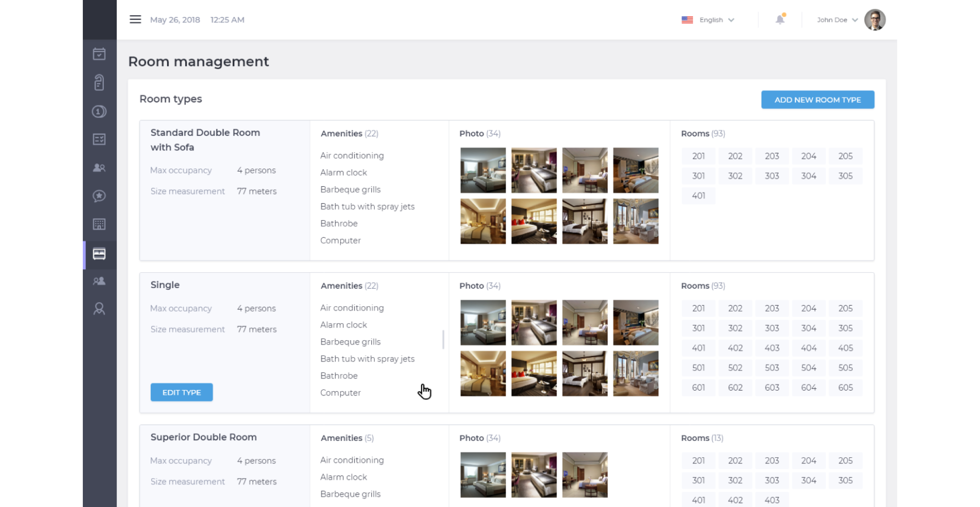Open fourth photo in Standard Double Room top row

636,170
